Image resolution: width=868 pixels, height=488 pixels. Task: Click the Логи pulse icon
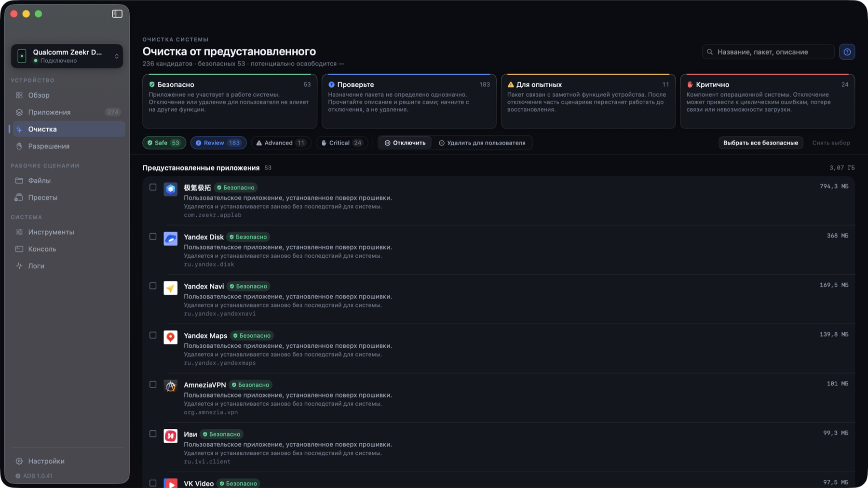click(x=19, y=266)
